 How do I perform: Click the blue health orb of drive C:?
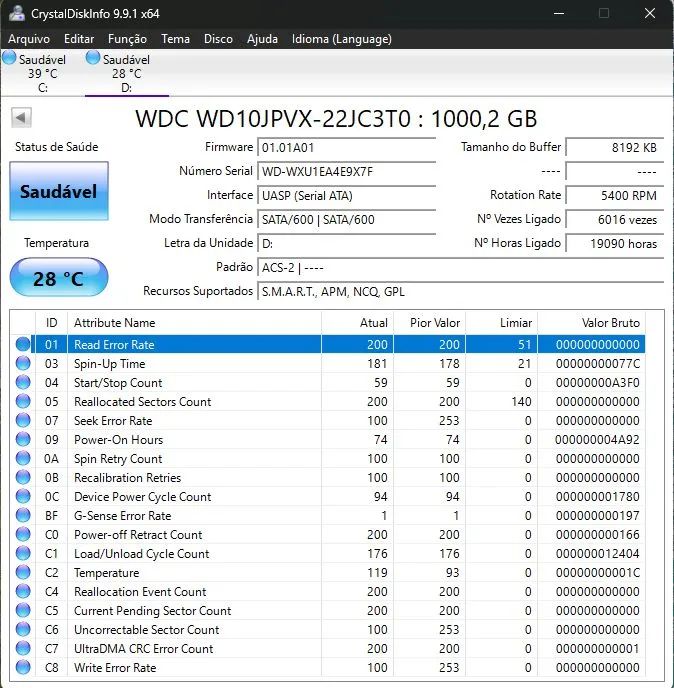[x=9, y=57]
